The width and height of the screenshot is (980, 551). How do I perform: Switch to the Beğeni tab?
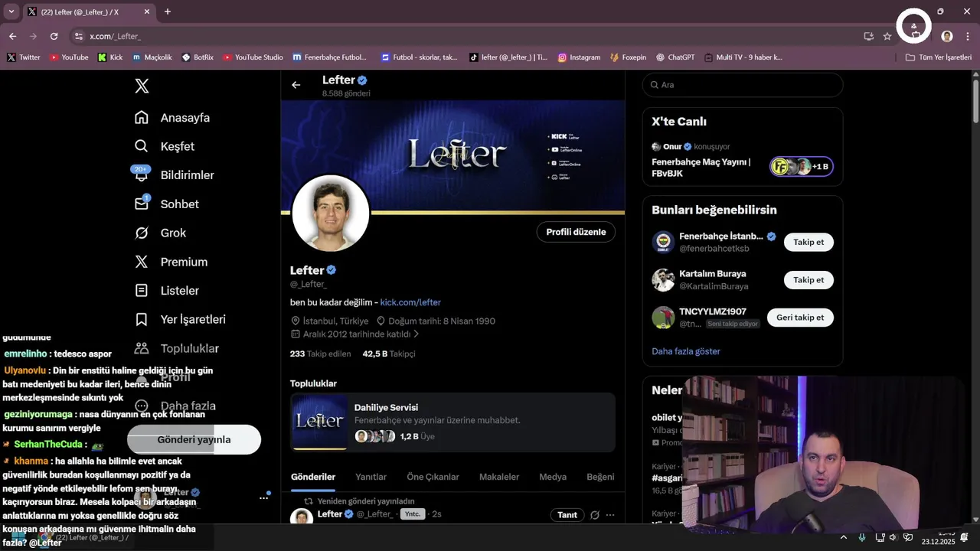coord(600,477)
